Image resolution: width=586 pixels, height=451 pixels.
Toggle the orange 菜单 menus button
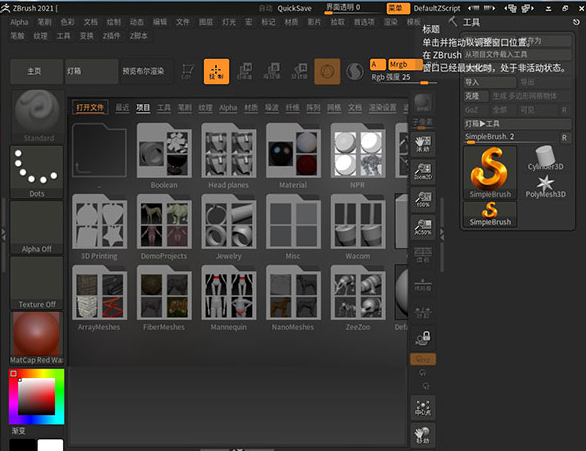pyautogui.click(x=398, y=8)
